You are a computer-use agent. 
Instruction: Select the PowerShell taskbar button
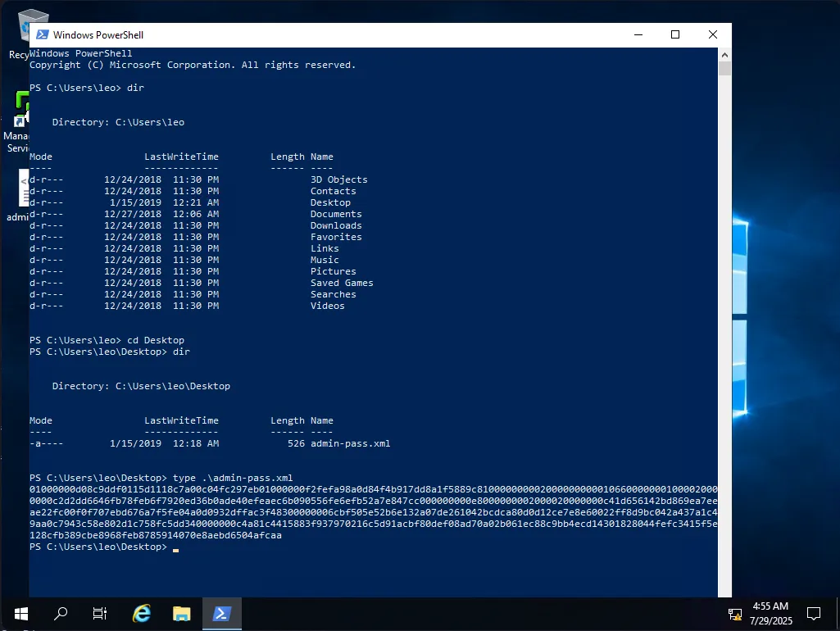pyautogui.click(x=222, y=614)
